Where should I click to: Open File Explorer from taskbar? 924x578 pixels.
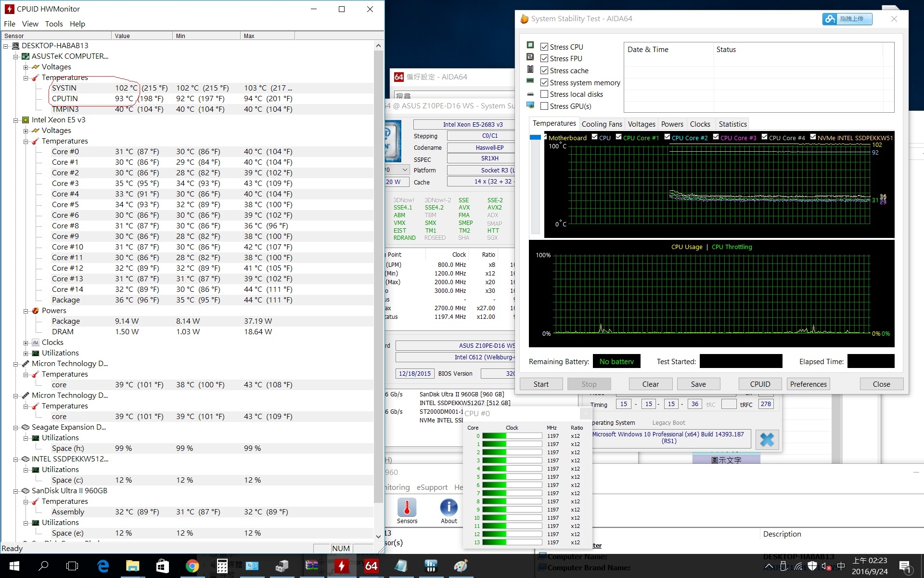coord(132,566)
